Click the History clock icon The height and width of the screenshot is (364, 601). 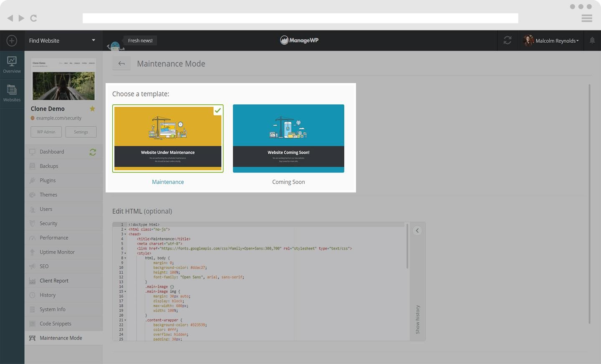32,295
